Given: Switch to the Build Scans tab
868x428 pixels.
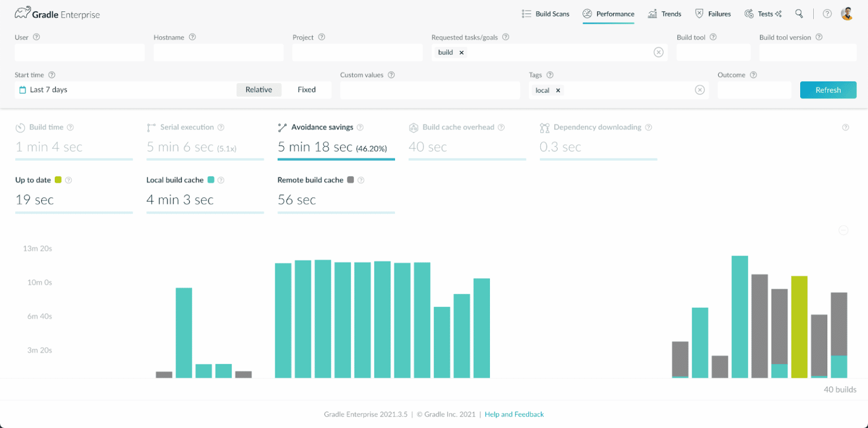Looking at the screenshot, I should coord(545,14).
